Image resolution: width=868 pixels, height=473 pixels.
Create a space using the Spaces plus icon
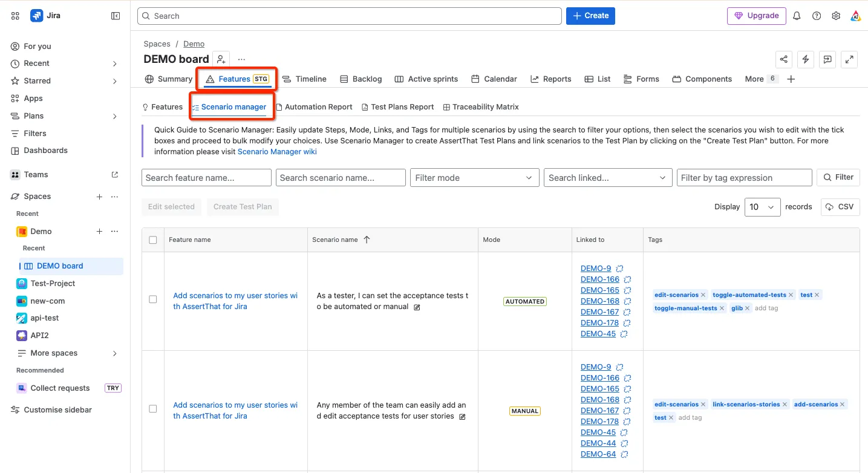pyautogui.click(x=100, y=197)
